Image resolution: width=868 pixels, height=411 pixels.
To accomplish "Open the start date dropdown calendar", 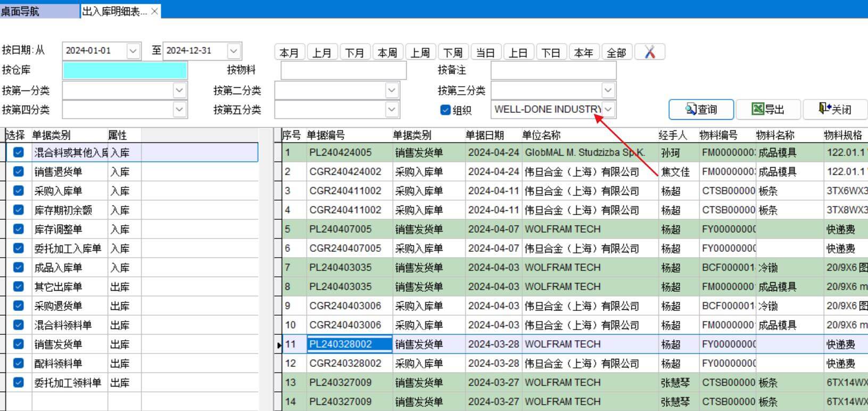I will coord(133,51).
